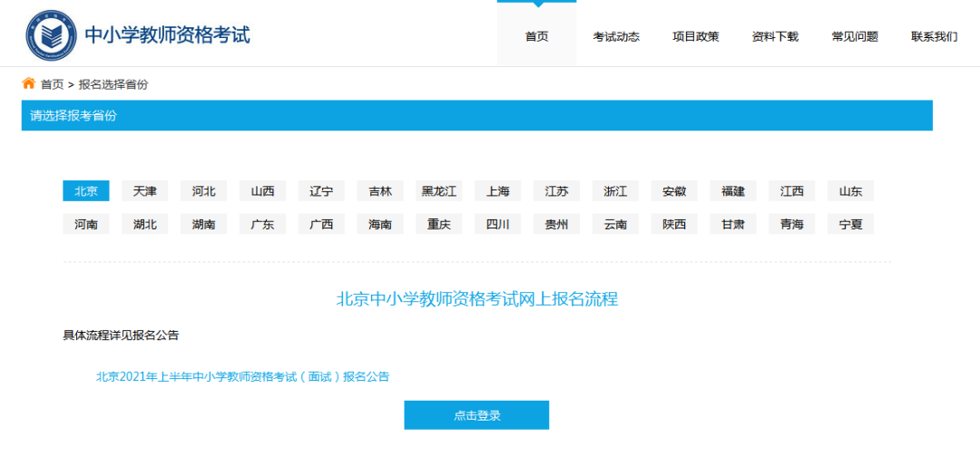
Task: Open the 北京2021年上半年 interview registration notice
Action: coord(242,376)
